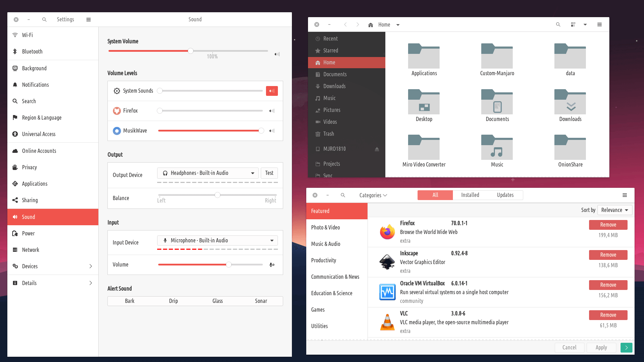The height and width of the screenshot is (362, 644).
Task: Select the Bluetooth settings panel
Action: (32, 51)
